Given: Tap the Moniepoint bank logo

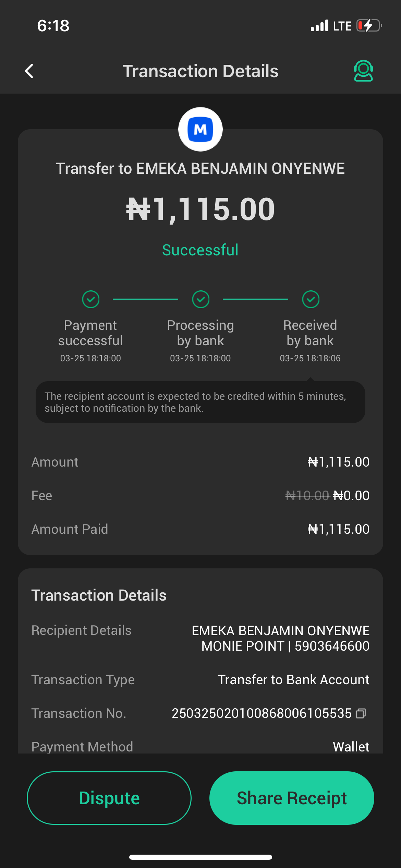Looking at the screenshot, I should (200, 130).
